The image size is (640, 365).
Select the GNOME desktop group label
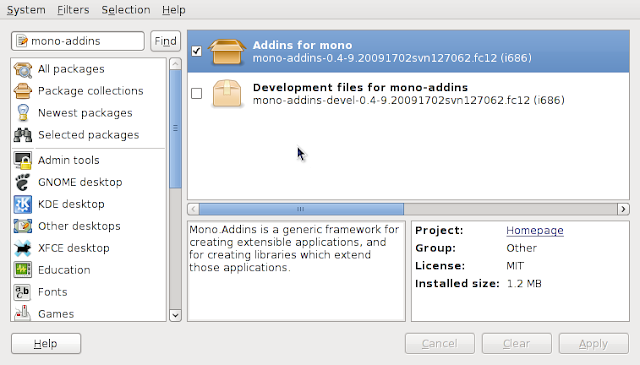(80, 182)
